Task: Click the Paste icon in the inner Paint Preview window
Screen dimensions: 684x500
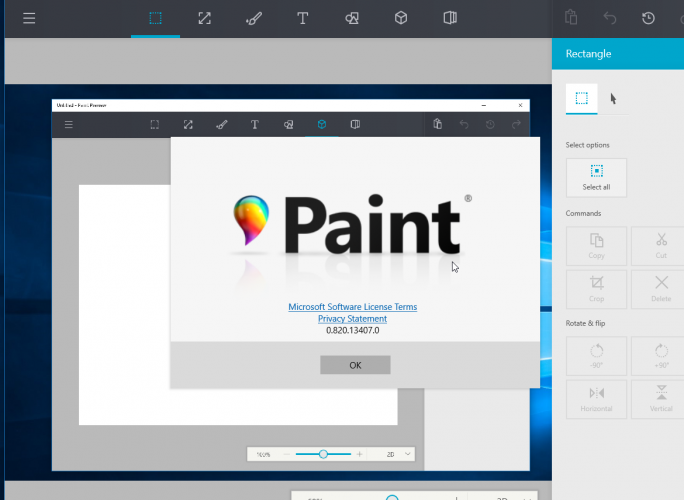Action: 438,124
